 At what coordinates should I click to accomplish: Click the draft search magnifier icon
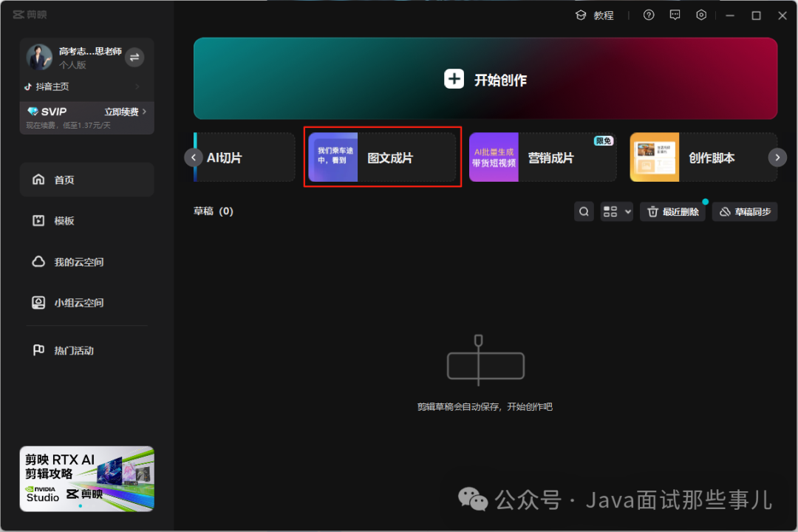[x=584, y=211]
